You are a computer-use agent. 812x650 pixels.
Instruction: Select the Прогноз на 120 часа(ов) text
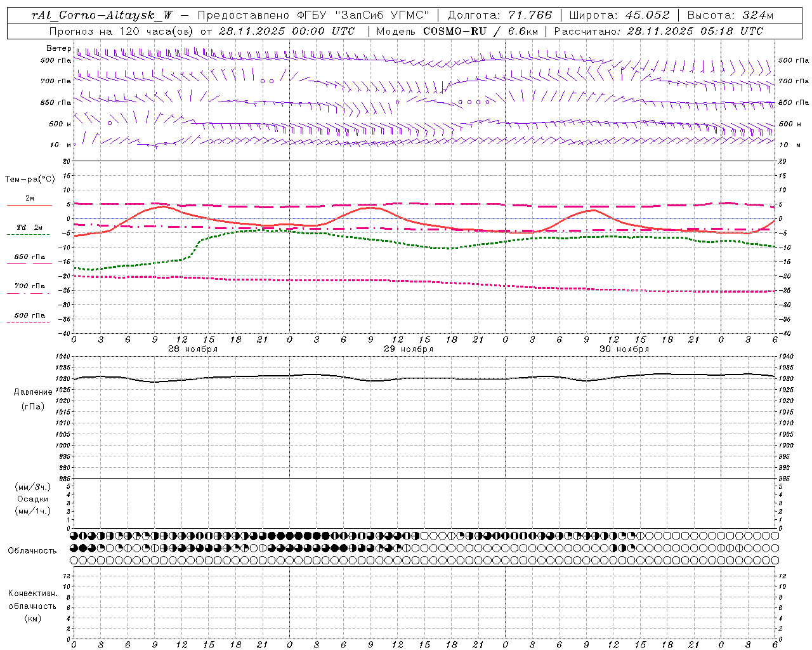(122, 31)
